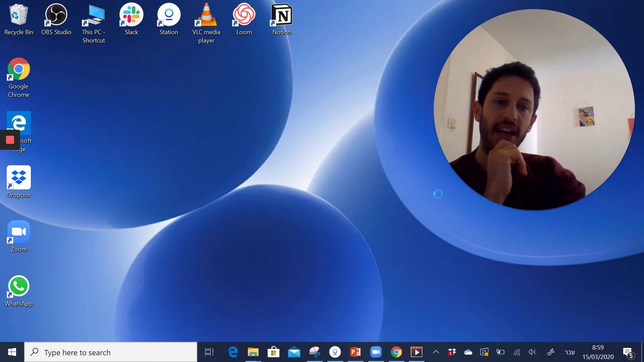Click the Windows Start button

coord(12,352)
